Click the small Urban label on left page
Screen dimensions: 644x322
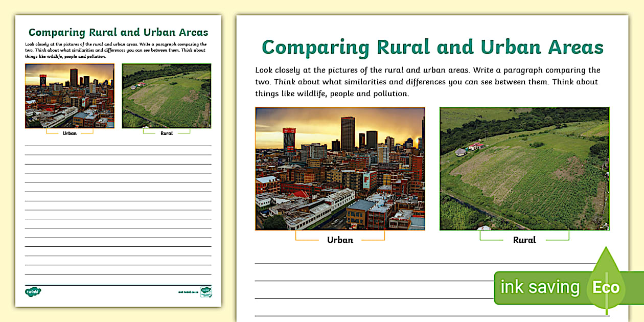[70, 133]
